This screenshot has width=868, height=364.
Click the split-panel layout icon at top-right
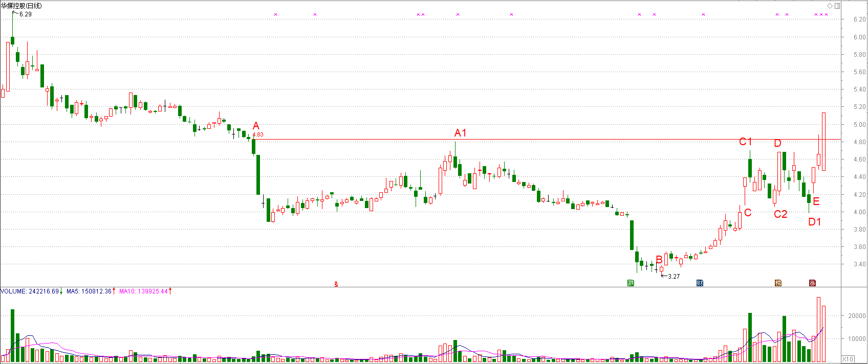pyautogui.click(x=837, y=6)
